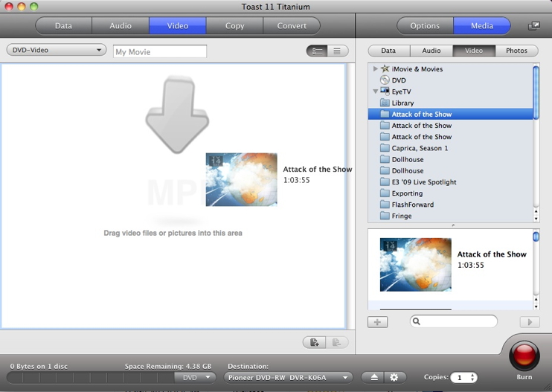Adjust the Copies stepper arrows
Screen dimensions: 552x392
[473, 378]
